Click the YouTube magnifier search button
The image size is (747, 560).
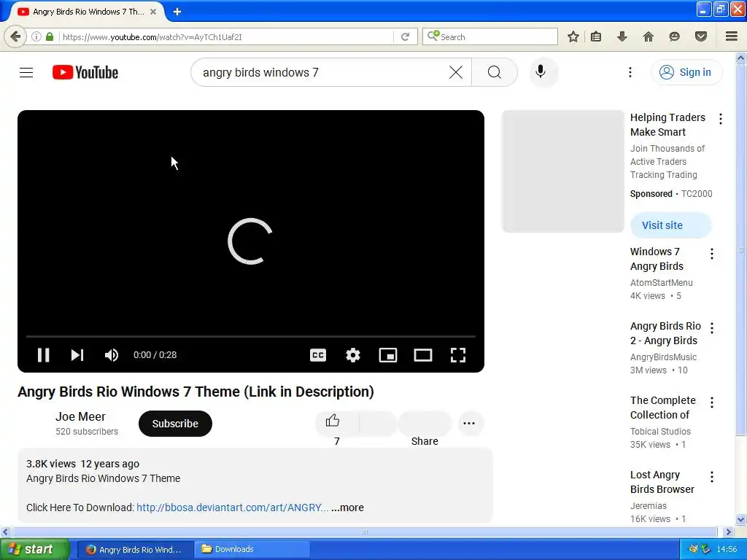pyautogui.click(x=495, y=72)
